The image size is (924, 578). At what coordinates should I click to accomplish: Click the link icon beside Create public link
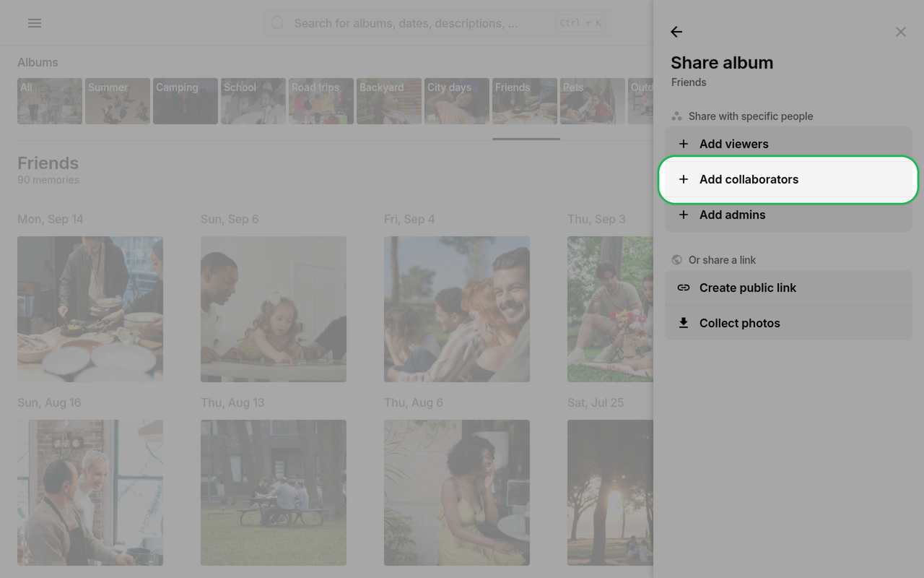tap(684, 288)
